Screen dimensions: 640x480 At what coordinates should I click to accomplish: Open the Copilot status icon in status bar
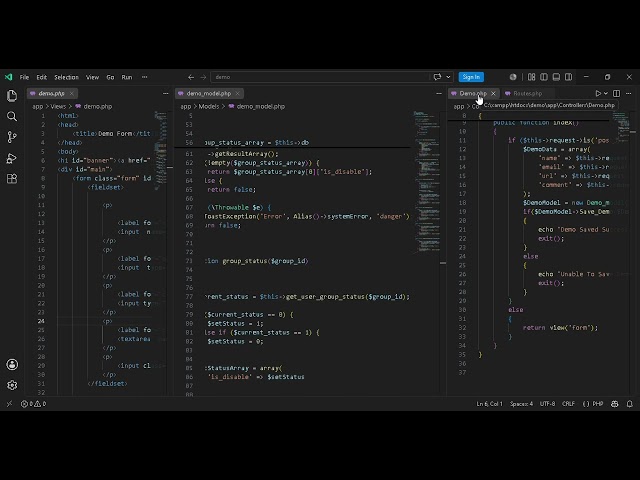[x=615, y=404]
